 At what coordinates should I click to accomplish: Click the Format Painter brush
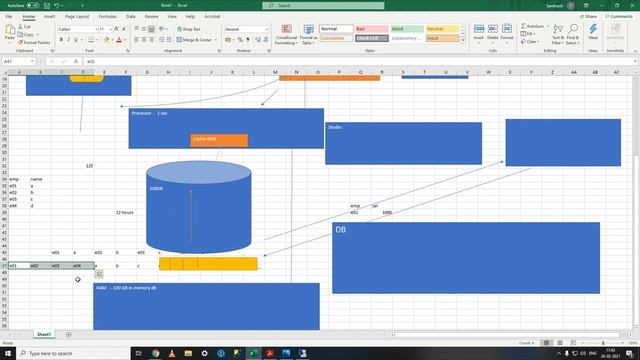(20, 42)
